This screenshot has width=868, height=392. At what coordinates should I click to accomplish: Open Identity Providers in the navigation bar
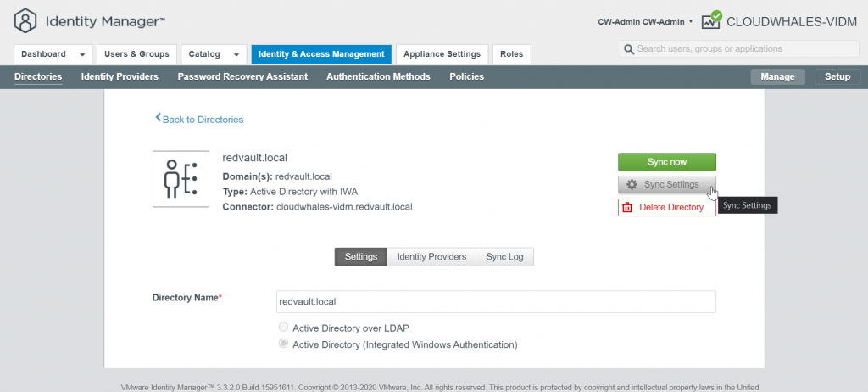(x=120, y=76)
